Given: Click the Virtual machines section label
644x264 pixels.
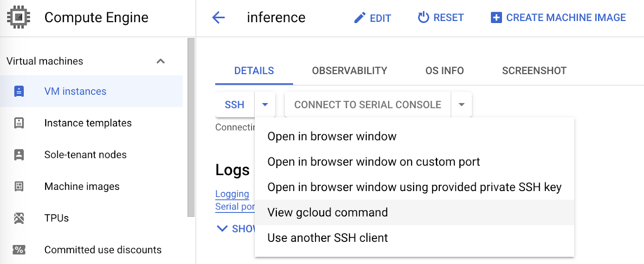Looking at the screenshot, I should pos(45,61).
